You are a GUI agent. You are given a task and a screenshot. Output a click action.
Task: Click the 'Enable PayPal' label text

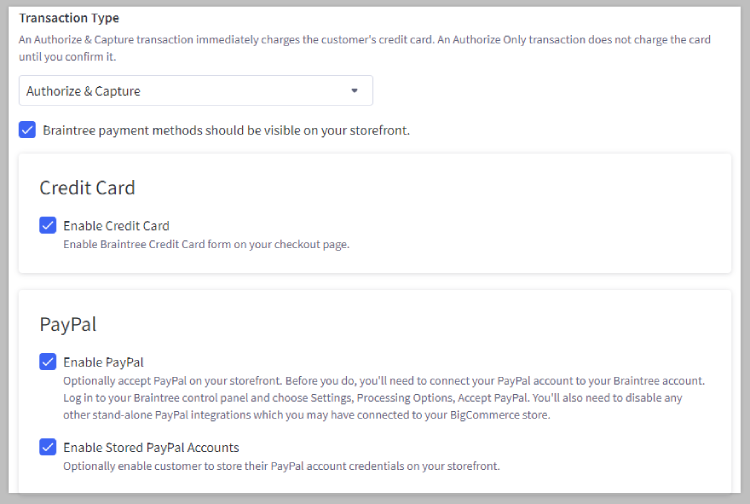coord(103,362)
